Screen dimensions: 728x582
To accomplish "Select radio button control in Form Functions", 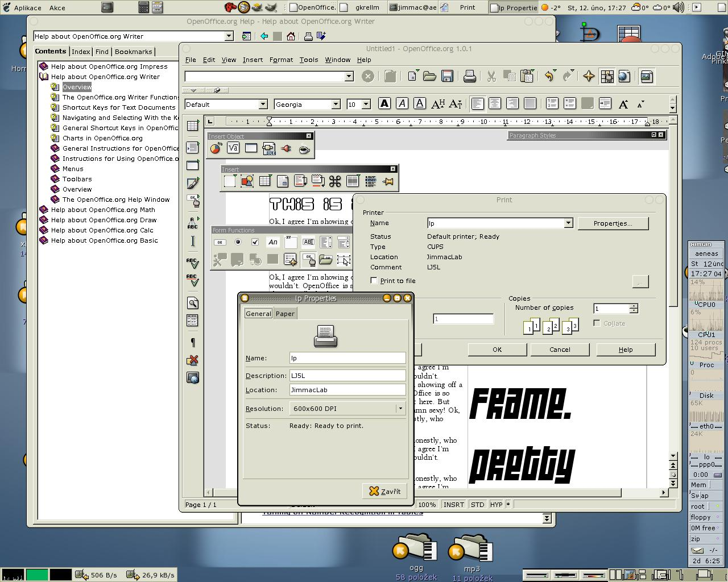I will pos(238,242).
